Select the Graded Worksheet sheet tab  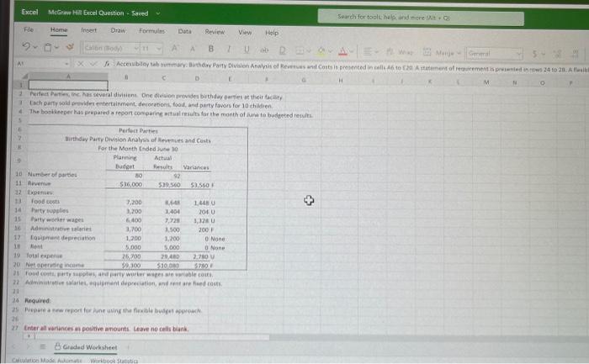pyautogui.click(x=86, y=347)
